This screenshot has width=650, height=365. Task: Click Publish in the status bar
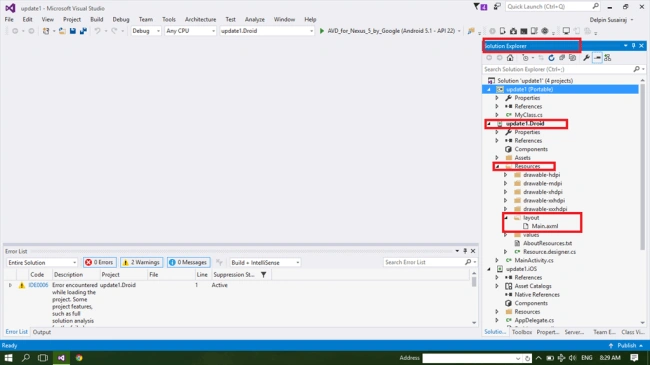point(626,345)
